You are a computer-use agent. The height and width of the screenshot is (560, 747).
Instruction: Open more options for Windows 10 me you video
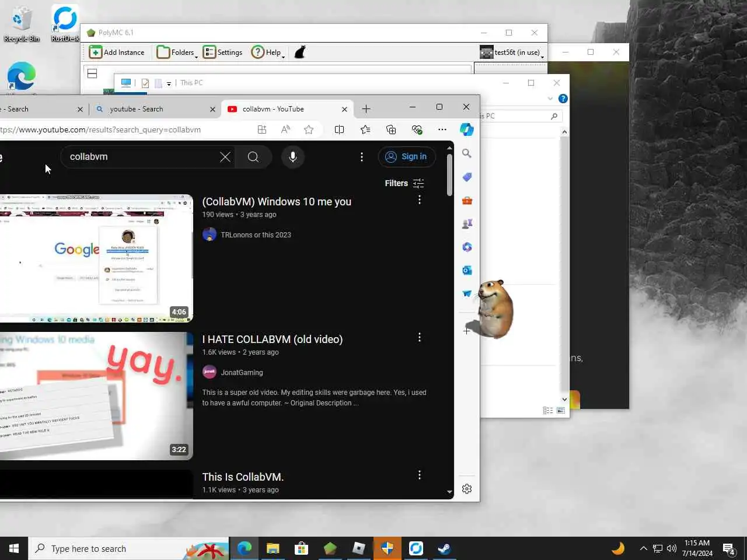point(419,199)
